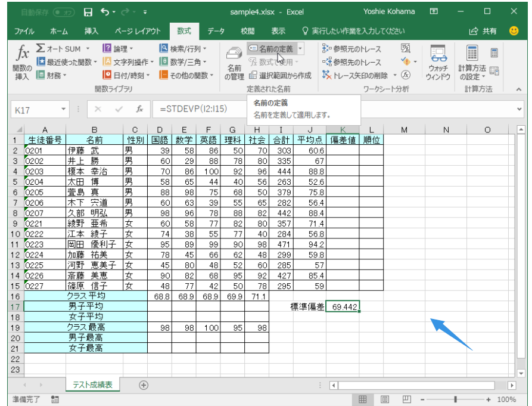Open the 挿入 tab

pos(91,31)
